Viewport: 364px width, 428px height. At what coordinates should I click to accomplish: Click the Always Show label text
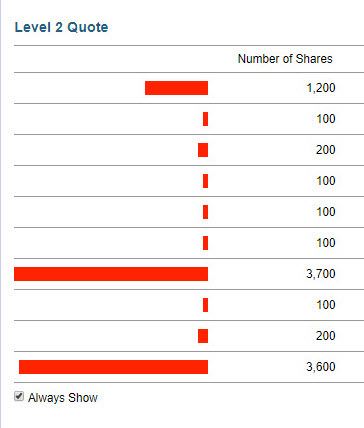point(63,398)
